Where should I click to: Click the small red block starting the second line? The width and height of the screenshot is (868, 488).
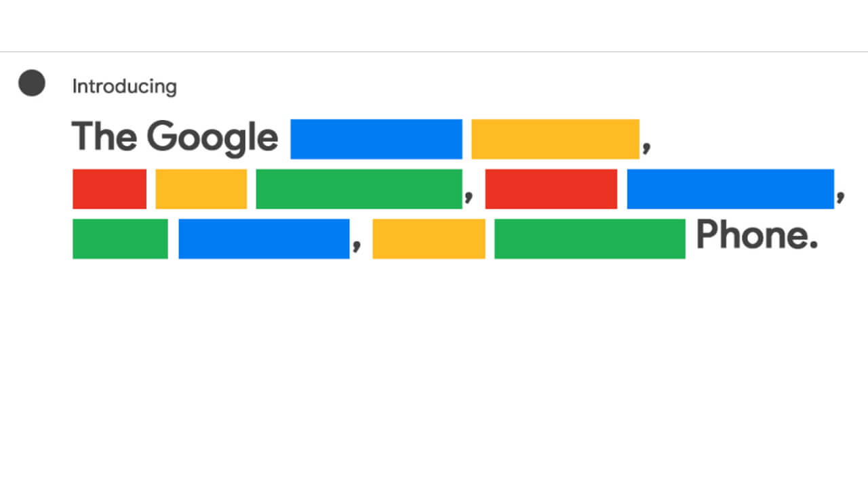[x=109, y=189]
